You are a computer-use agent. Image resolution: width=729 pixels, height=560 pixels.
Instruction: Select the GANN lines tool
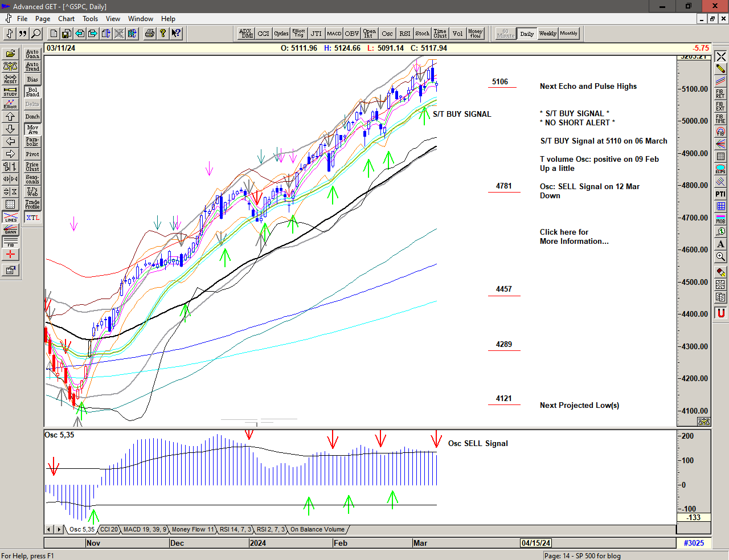coord(10,231)
